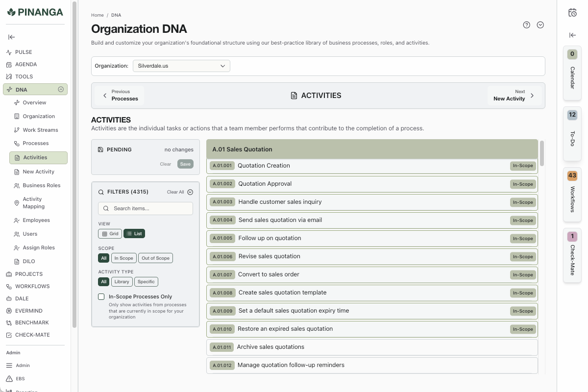The height and width of the screenshot is (392, 588).
Task: Click the Benchmark icon
Action: pyautogui.click(x=9, y=323)
